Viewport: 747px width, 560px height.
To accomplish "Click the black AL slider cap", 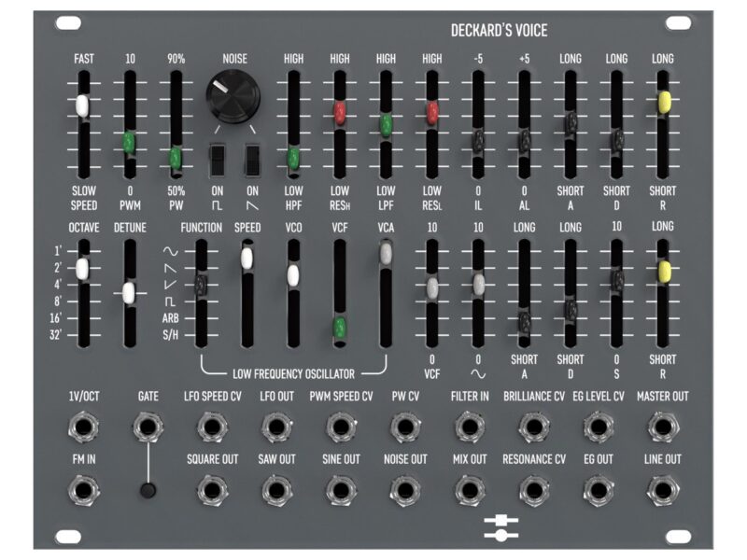I will pos(524,142).
